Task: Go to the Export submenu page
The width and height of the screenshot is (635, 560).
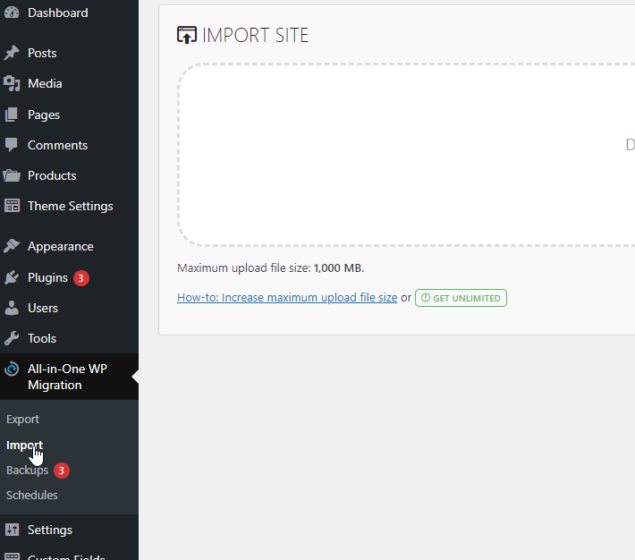Action: point(23,419)
